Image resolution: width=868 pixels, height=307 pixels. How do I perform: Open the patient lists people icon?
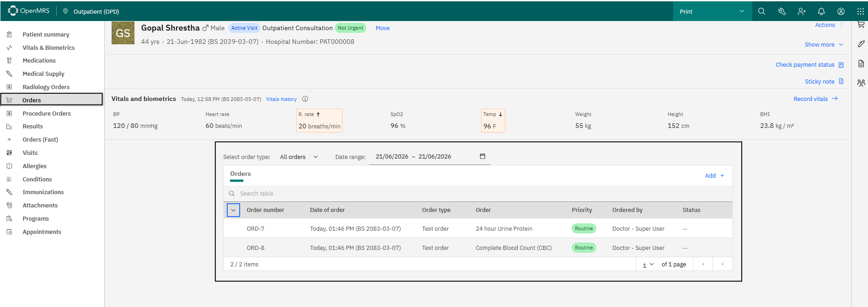(861, 83)
